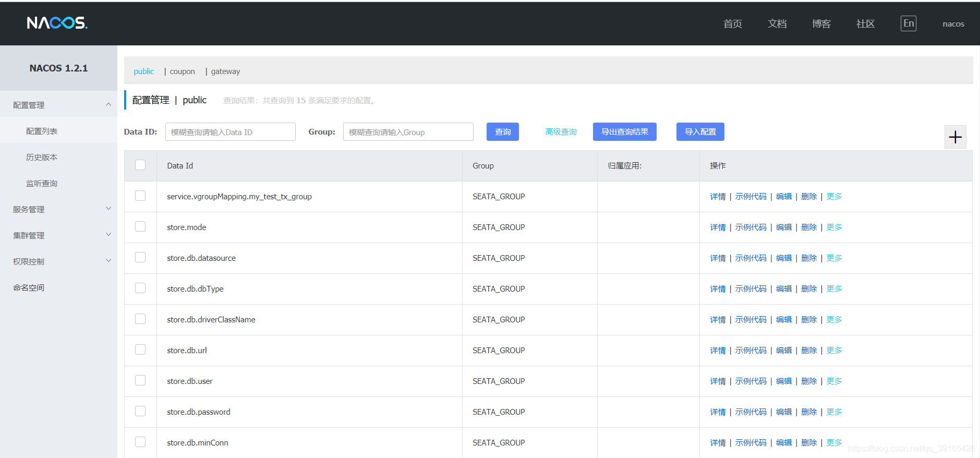Click the 导入配置 button
The width and height of the screenshot is (980, 458).
(x=700, y=132)
